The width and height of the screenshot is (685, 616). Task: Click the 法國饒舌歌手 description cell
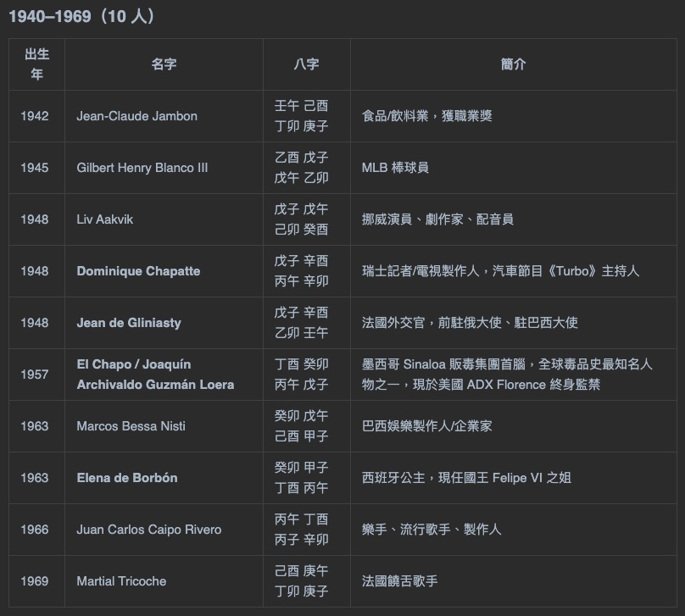(399, 581)
